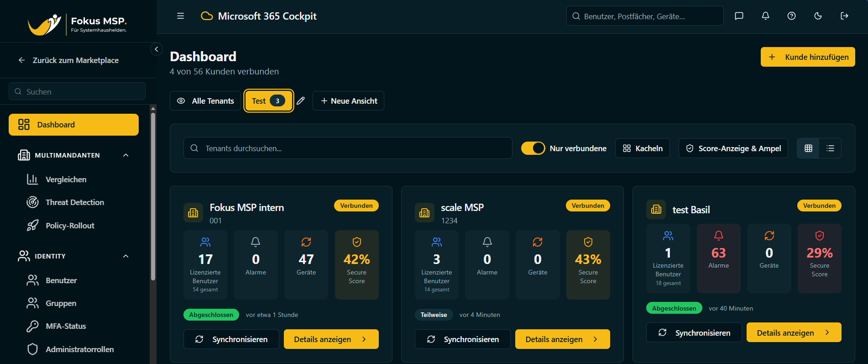The height and width of the screenshot is (364, 868).
Task: Toggle the Nur verbundene switch
Action: [x=533, y=148]
